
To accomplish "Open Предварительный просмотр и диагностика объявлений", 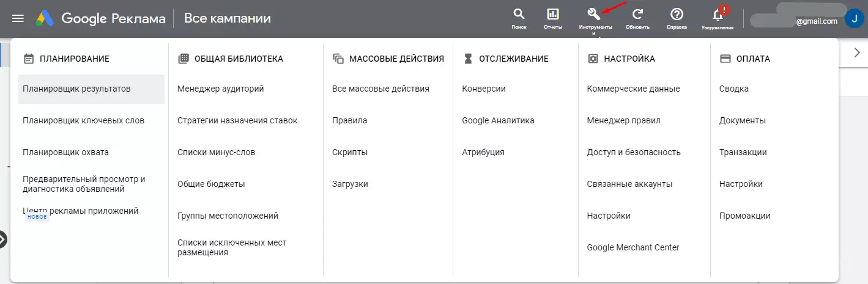I will [x=84, y=184].
